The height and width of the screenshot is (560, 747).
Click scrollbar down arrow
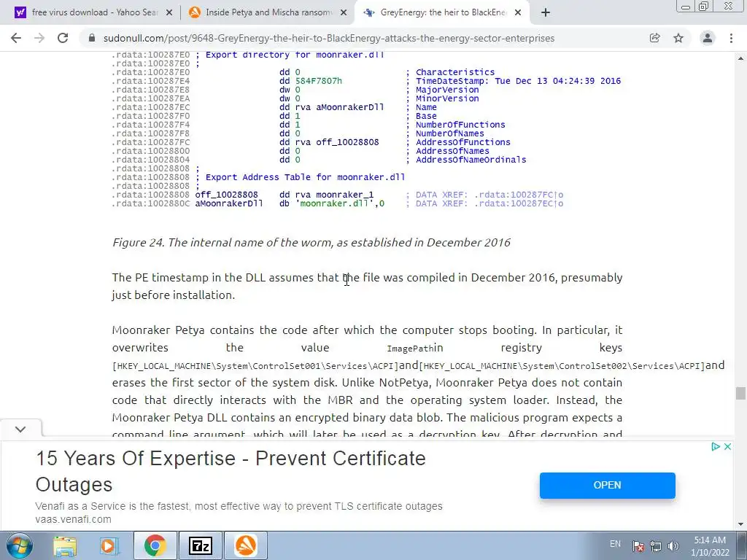[740, 524]
